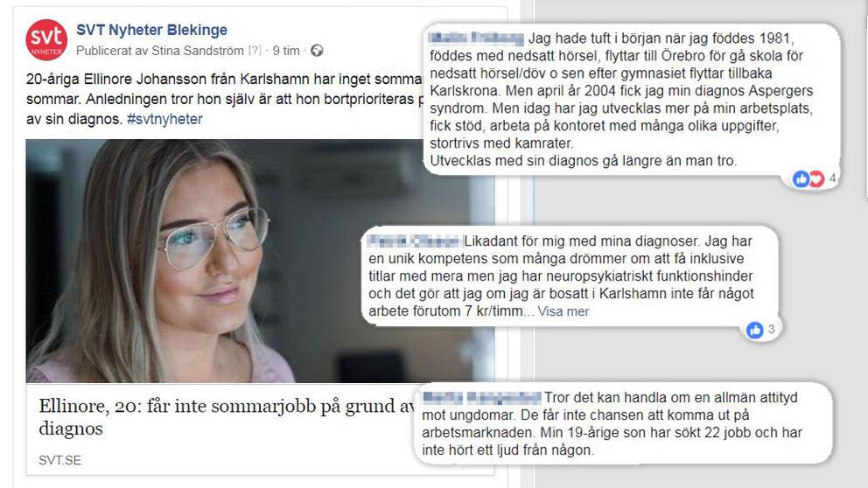Image resolution: width=868 pixels, height=488 pixels.
Task: Open blurred author name of third comment
Action: click(x=481, y=398)
